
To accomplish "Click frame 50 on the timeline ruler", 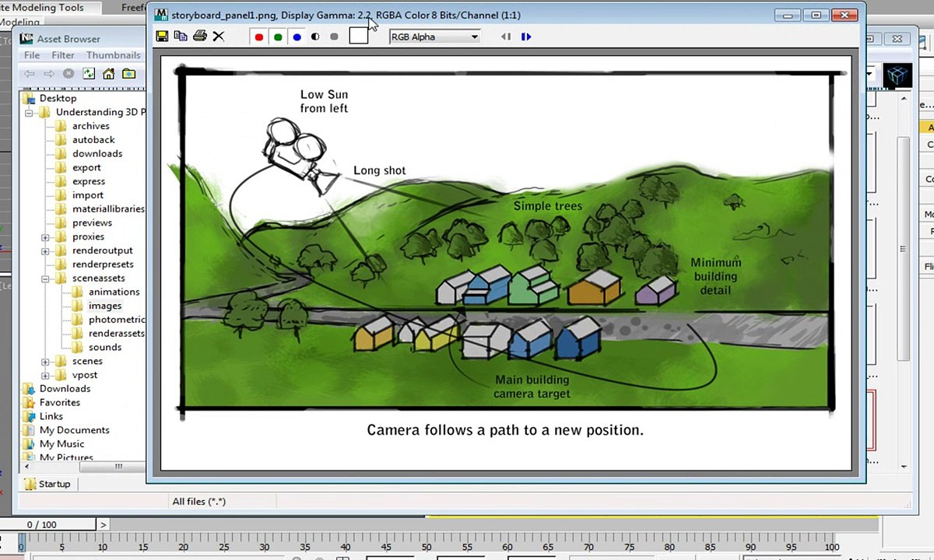I will click(427, 547).
